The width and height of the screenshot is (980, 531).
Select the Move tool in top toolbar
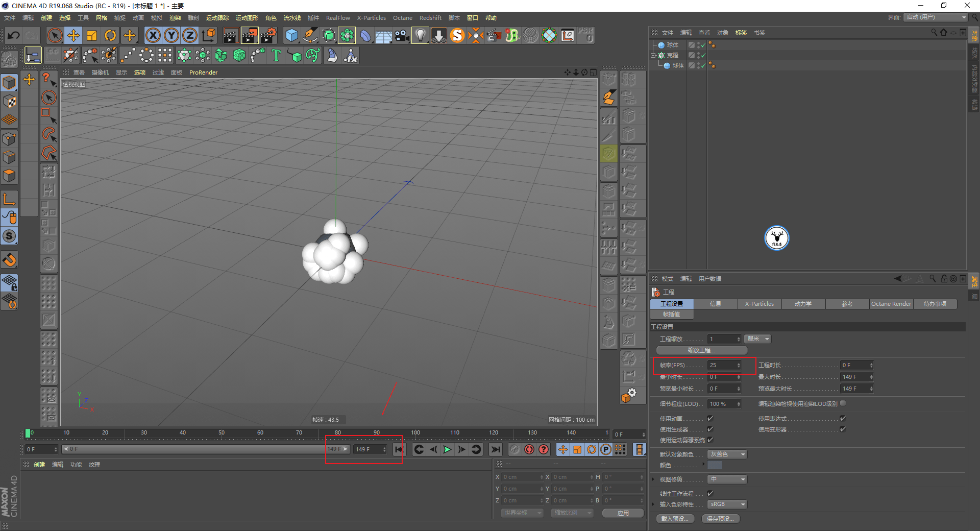click(73, 35)
